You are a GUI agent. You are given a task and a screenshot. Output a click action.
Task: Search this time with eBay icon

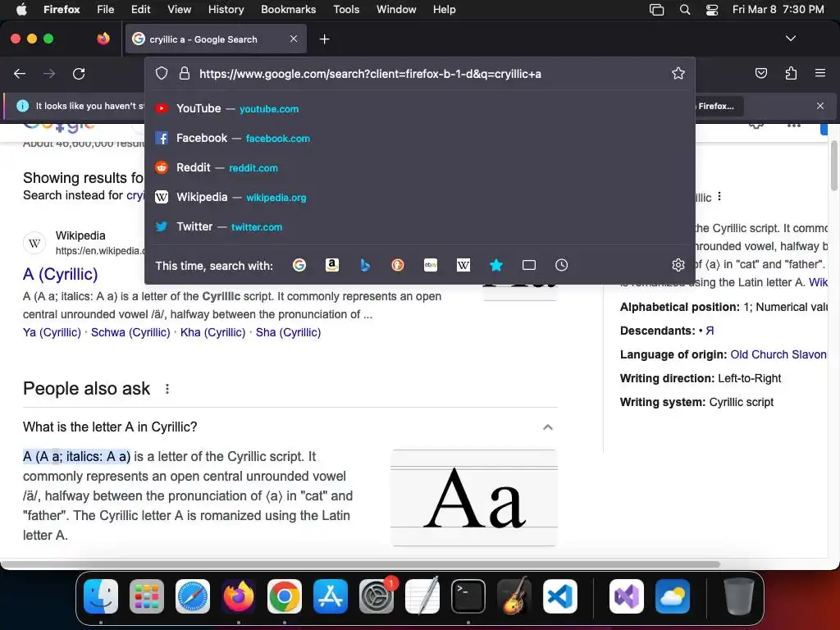431,265
